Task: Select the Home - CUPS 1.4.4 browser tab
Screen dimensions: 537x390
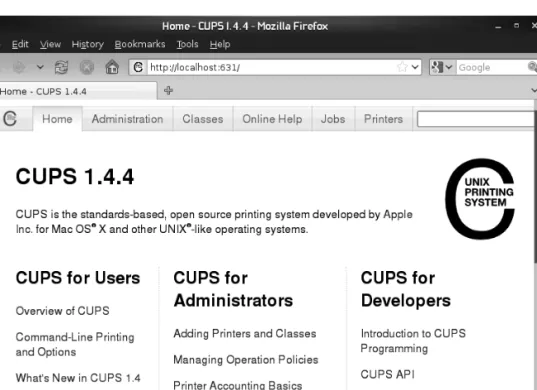Action: pos(78,91)
